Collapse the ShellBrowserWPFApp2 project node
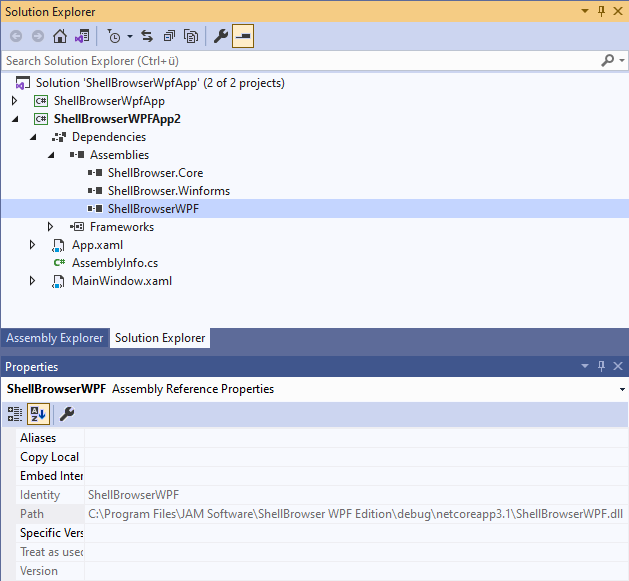The height and width of the screenshot is (581, 629). (x=15, y=119)
